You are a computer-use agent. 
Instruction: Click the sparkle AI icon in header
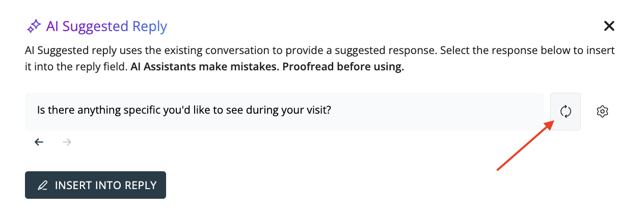tap(34, 27)
